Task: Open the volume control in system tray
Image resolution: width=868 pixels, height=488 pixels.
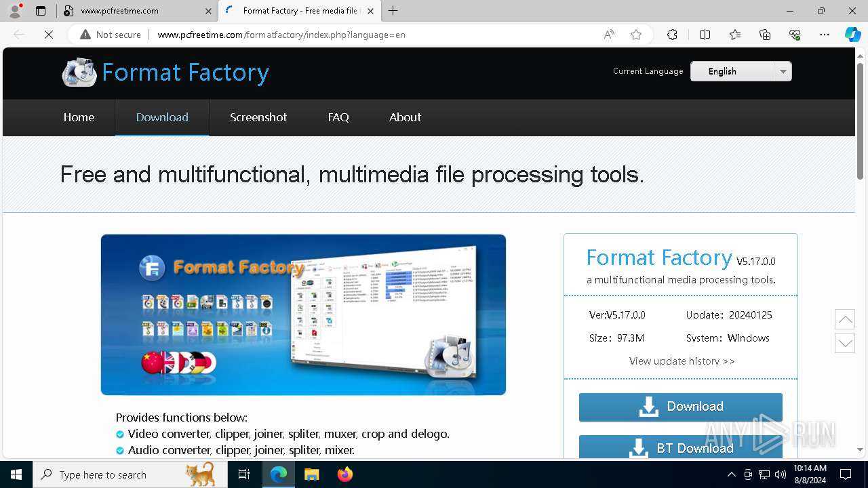Action: pos(781,474)
